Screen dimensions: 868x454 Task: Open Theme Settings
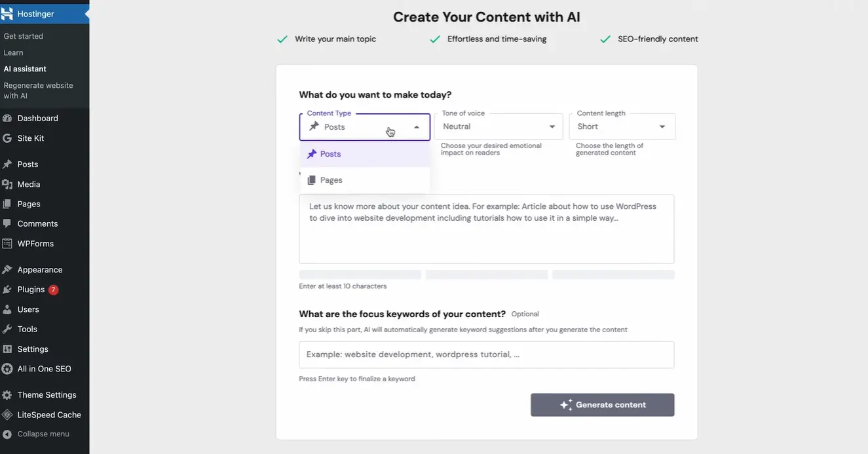(47, 394)
